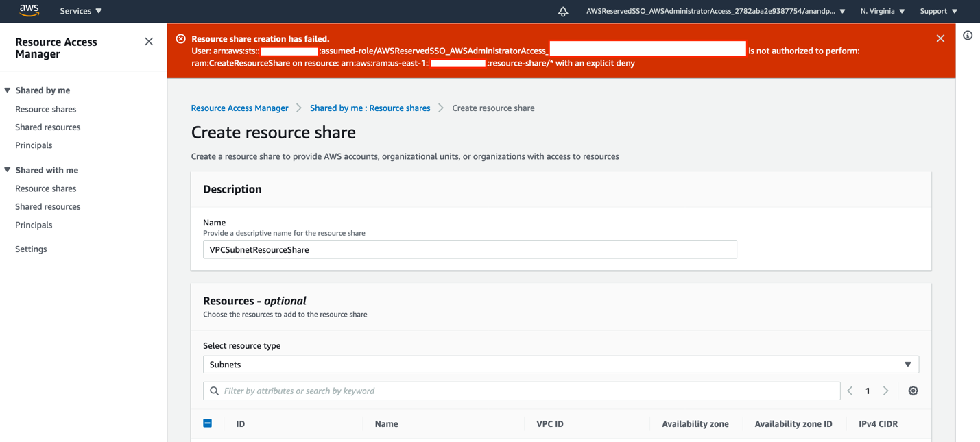Close the Resource Access Manager side panel
The width and height of the screenshot is (980, 442).
(x=149, y=41)
